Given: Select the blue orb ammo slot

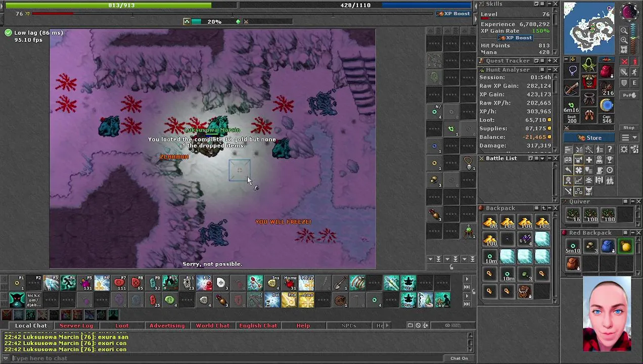Looking at the screenshot, I should coord(606,105).
